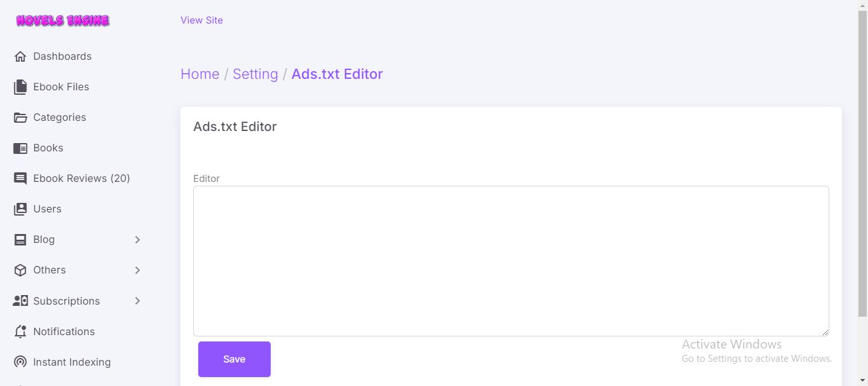Expand the Subscriptions submenu chevron

coord(138,301)
